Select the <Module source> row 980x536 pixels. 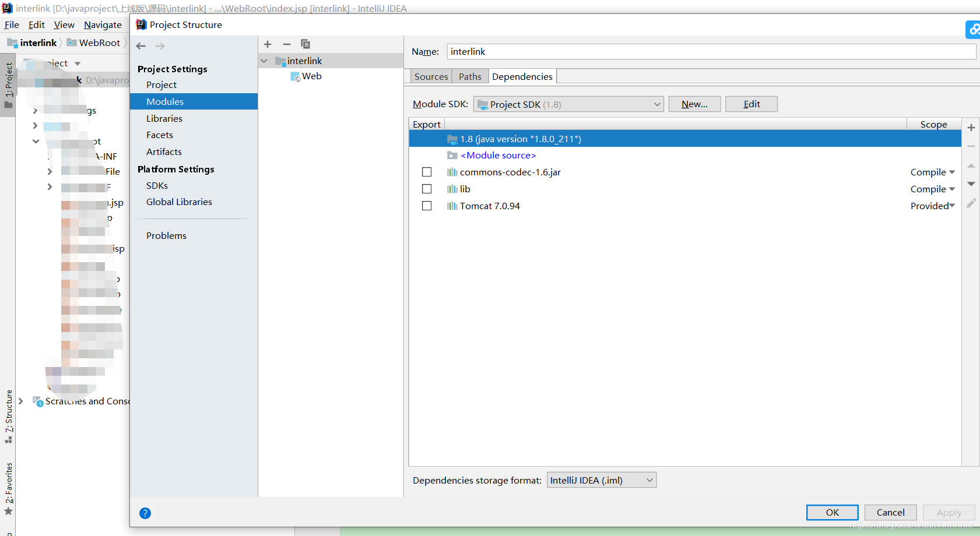point(685,156)
